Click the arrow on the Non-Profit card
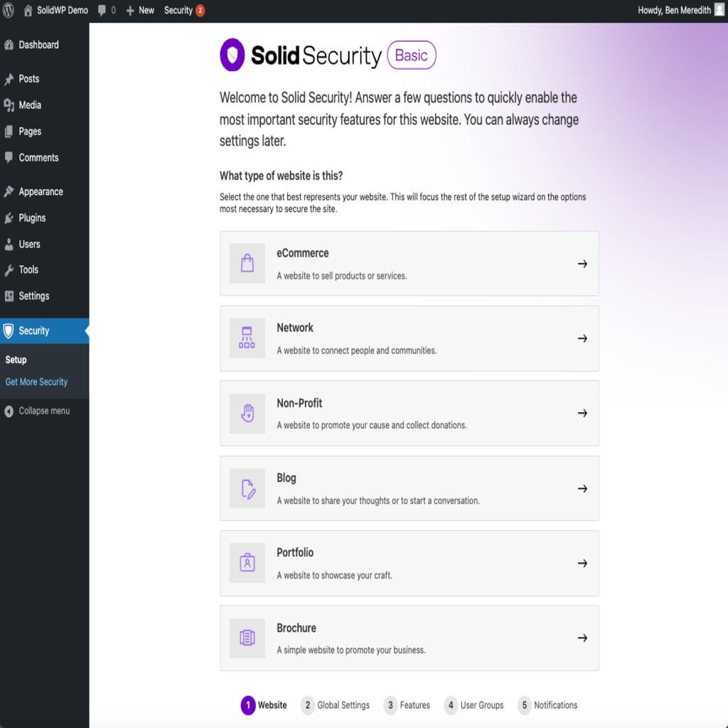Image resolution: width=728 pixels, height=728 pixels. pyautogui.click(x=583, y=413)
